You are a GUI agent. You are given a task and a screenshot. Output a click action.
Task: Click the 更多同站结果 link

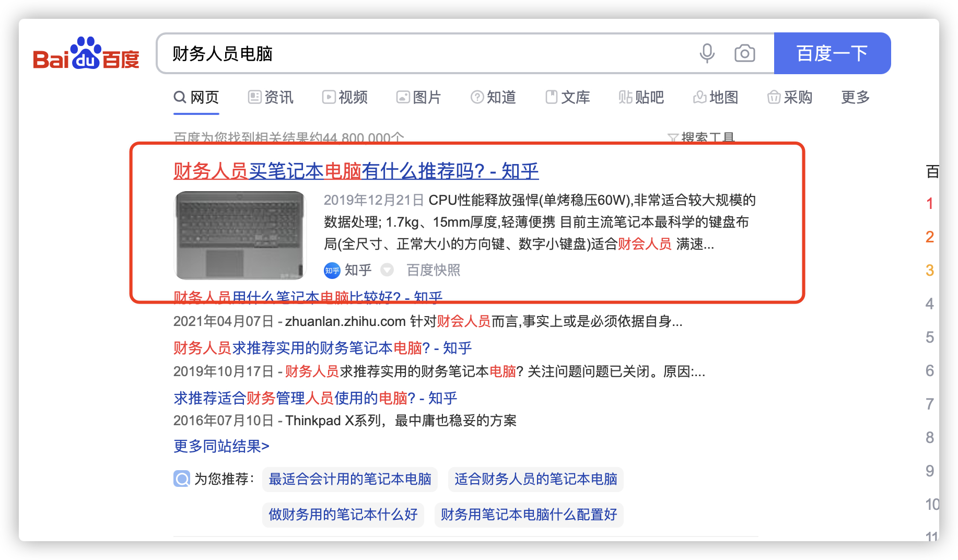pos(221,446)
